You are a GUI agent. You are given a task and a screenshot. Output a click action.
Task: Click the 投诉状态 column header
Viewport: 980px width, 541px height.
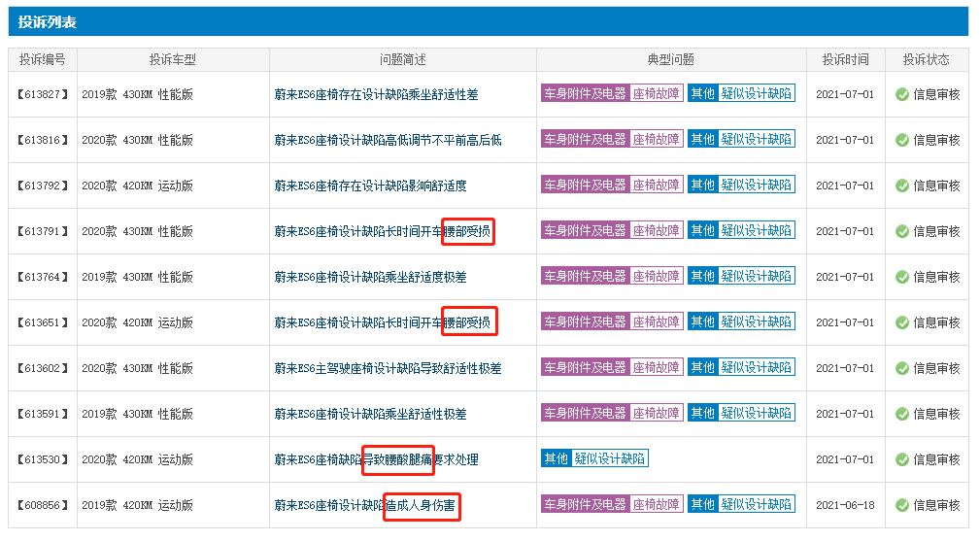pyautogui.click(x=927, y=60)
